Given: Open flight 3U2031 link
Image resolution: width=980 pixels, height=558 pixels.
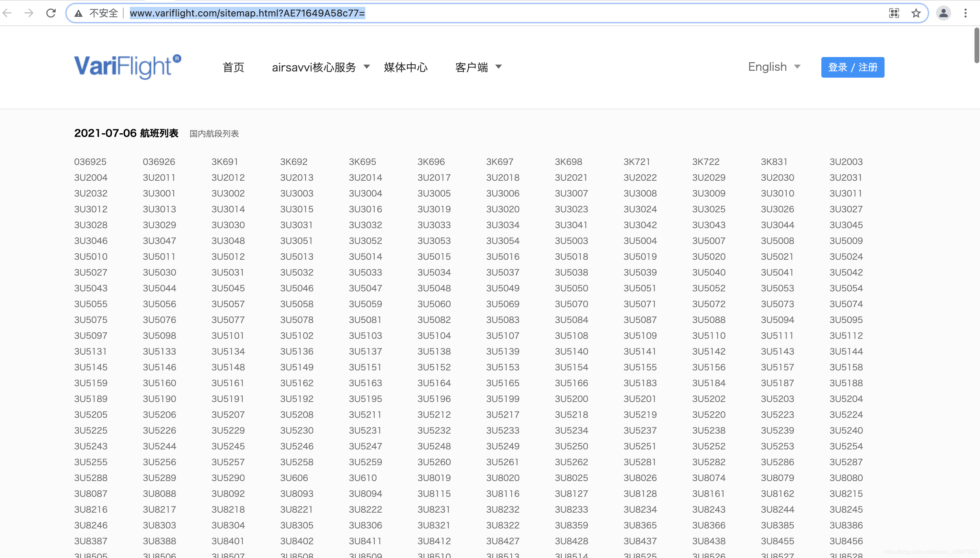Looking at the screenshot, I should [x=846, y=177].
